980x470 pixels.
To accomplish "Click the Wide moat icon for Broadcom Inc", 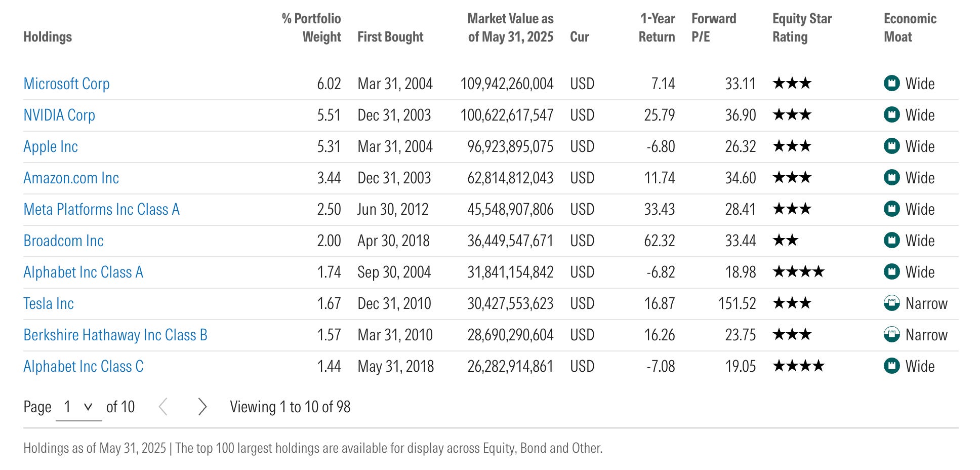I will 891,240.
